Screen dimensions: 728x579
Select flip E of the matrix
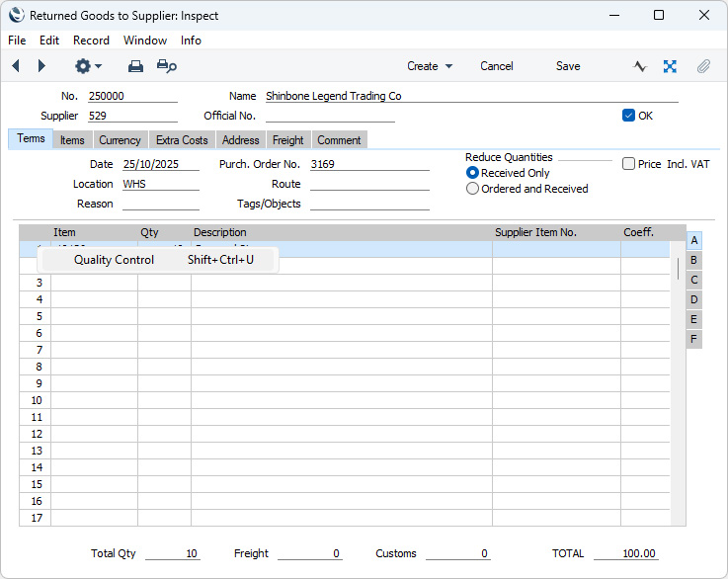pos(694,319)
